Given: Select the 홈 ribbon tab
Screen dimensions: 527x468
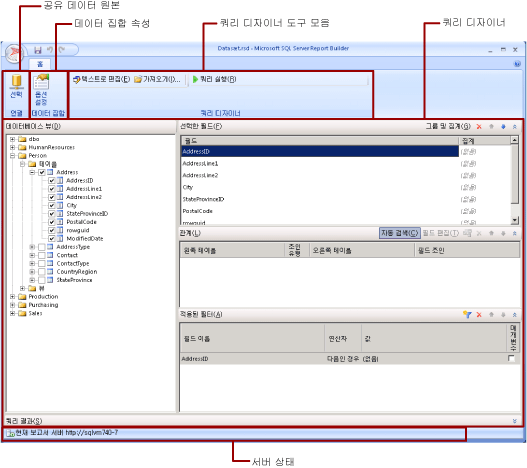Looking at the screenshot, I should [x=40, y=64].
